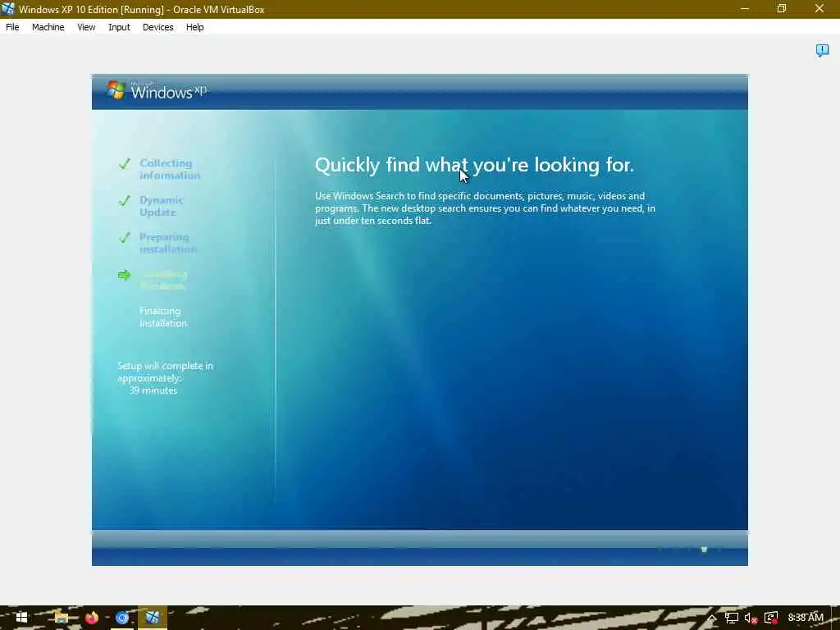Click the Windows Search description paragraph

485,208
